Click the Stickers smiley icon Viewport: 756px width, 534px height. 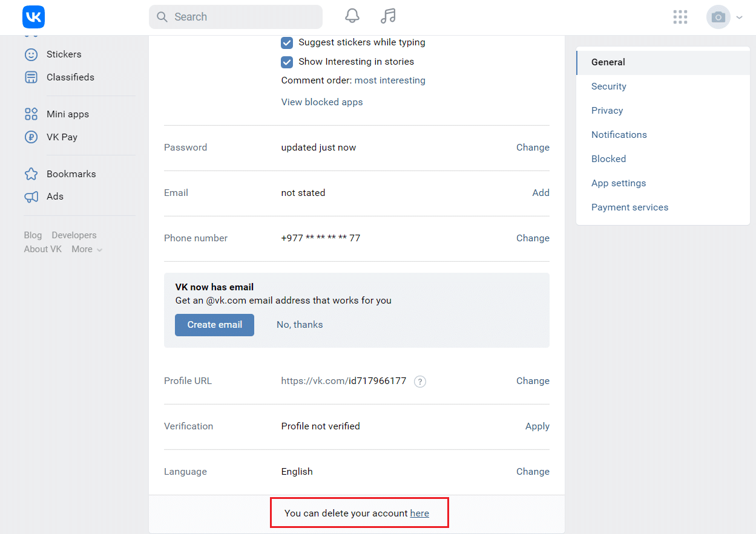pos(31,54)
